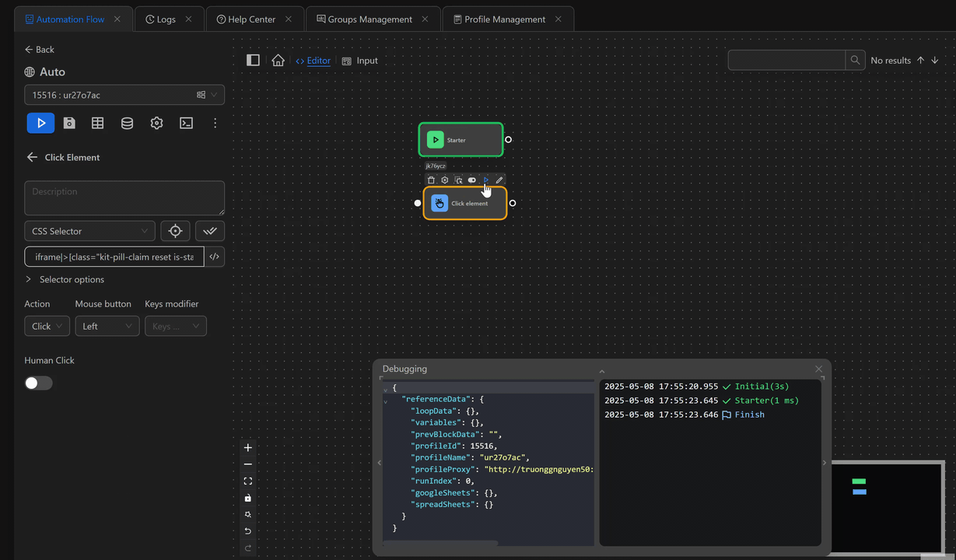
Task: Click the Input button in canvas header
Action: (360, 61)
